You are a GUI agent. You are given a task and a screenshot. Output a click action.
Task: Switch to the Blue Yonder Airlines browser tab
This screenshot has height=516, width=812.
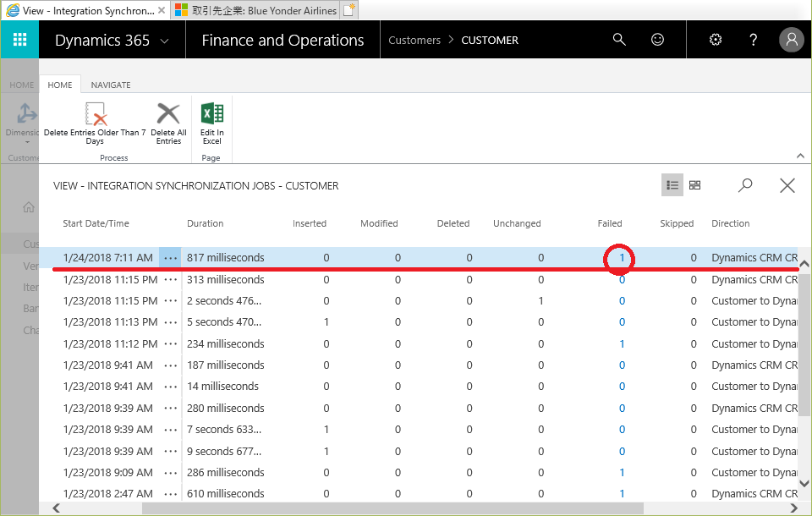coord(255,10)
